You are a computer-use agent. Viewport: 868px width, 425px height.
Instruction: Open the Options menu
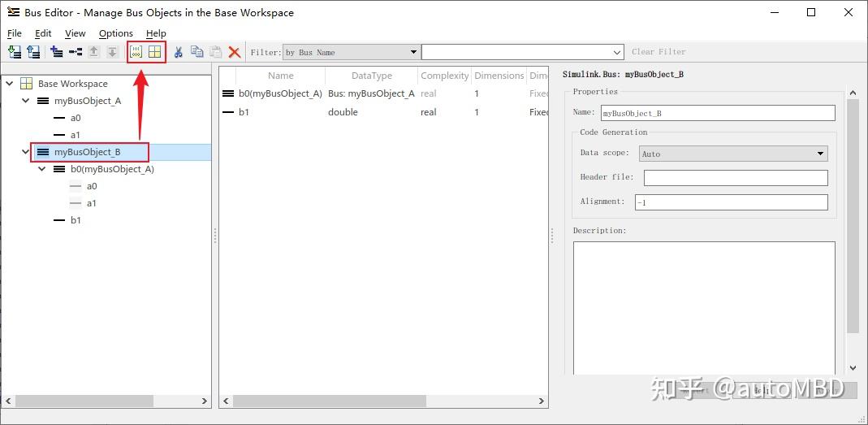(115, 33)
